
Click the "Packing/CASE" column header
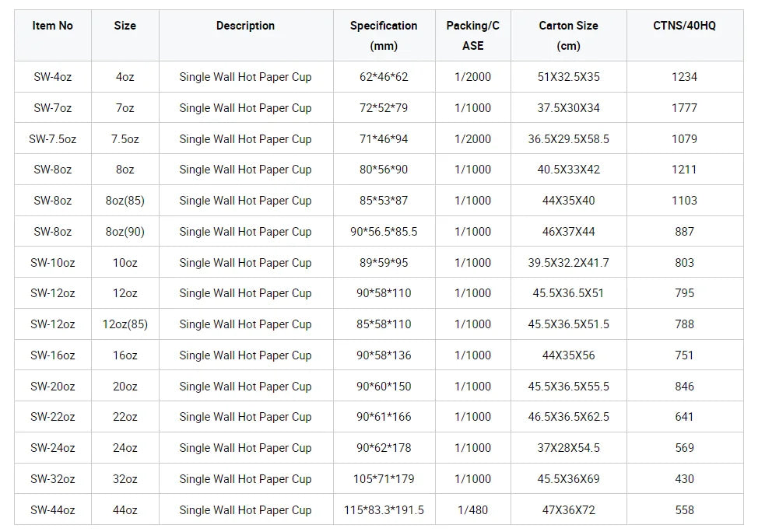point(473,36)
